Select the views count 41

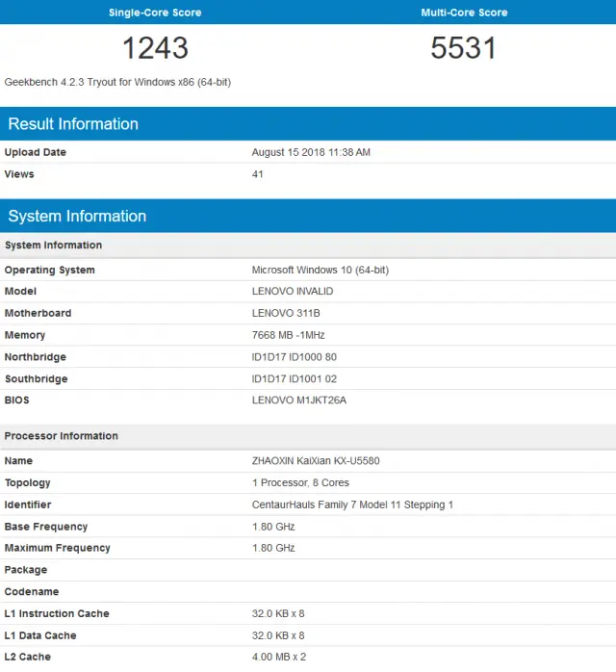pos(257,174)
